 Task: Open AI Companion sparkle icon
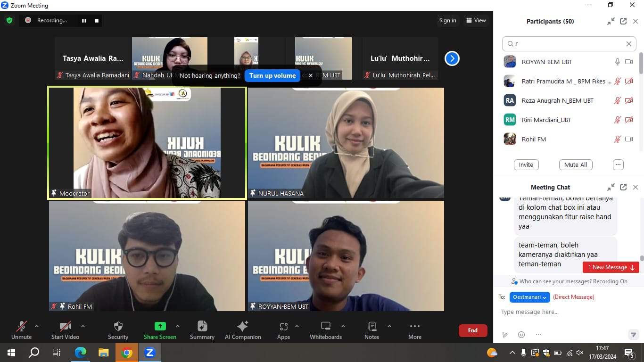[243, 326]
